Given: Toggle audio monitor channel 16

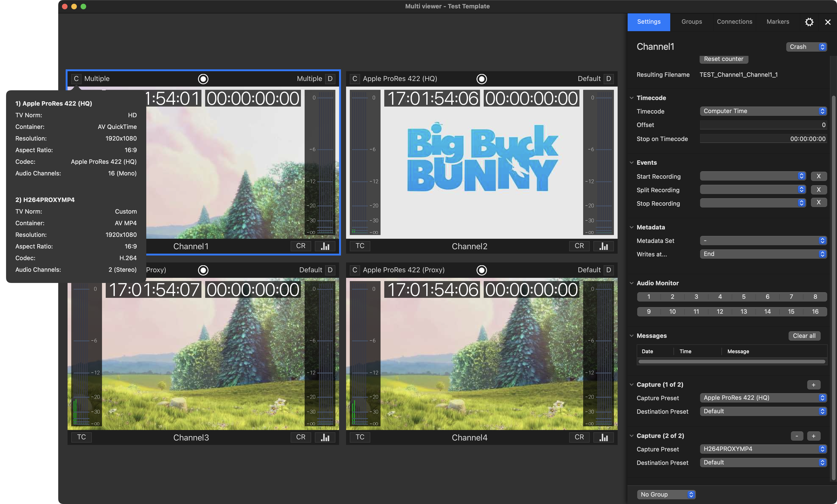Looking at the screenshot, I should point(815,312).
